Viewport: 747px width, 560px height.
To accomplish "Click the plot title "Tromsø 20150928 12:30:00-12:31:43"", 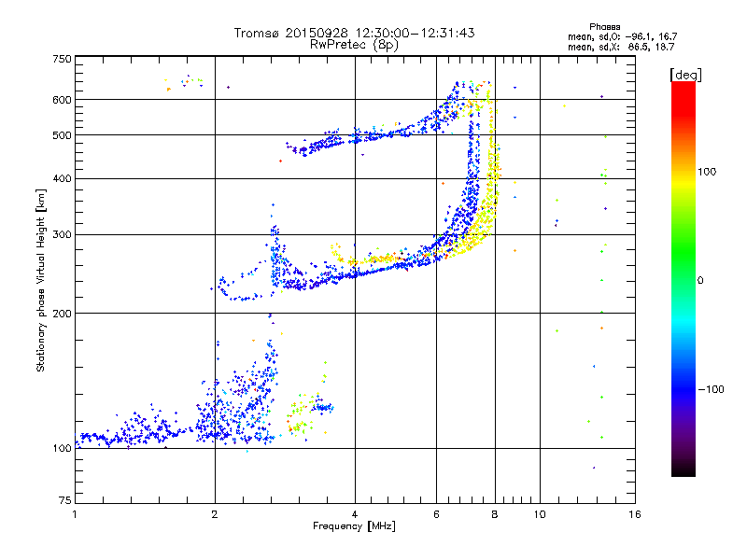I will [354, 33].
